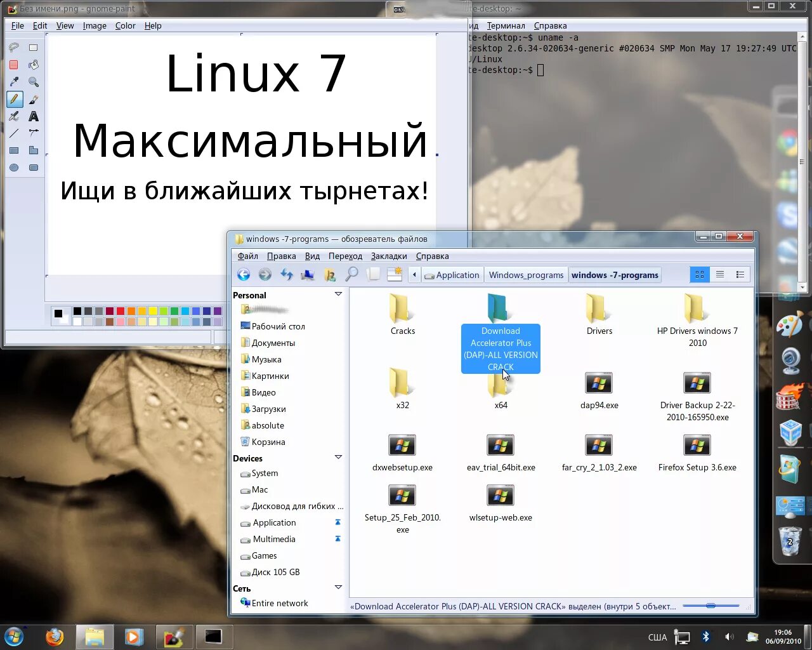Open the start menu orb
Image resolution: width=812 pixels, height=650 pixels.
[x=14, y=637]
